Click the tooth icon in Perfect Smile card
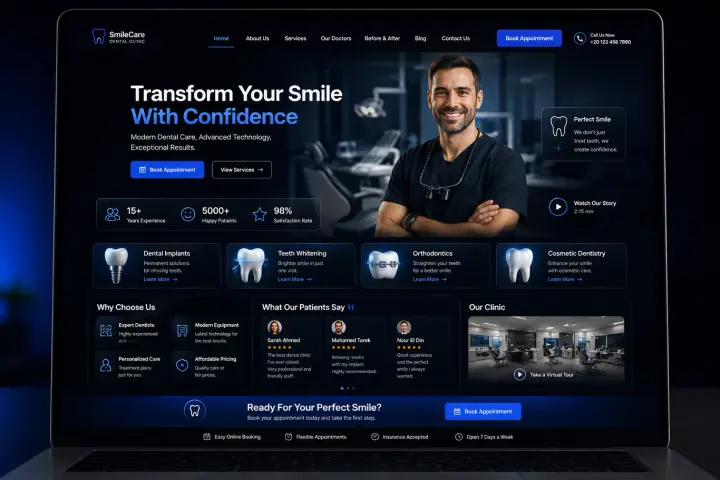 559,126
